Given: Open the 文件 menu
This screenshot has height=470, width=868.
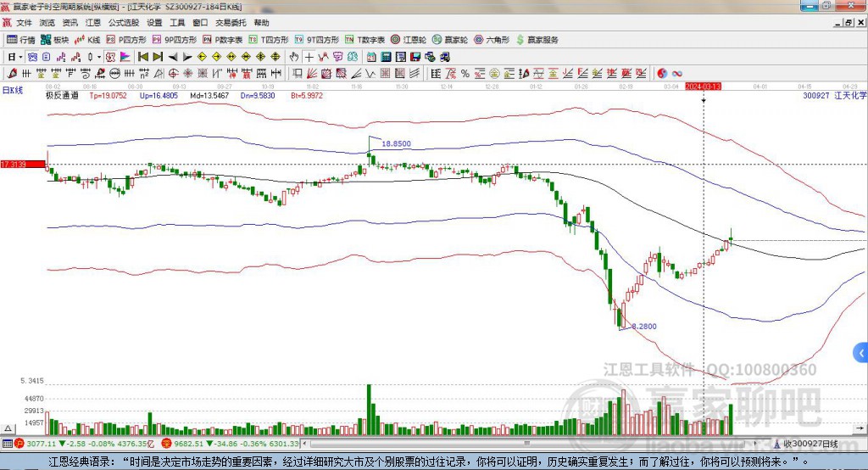Looking at the screenshot, I should click(x=24, y=23).
